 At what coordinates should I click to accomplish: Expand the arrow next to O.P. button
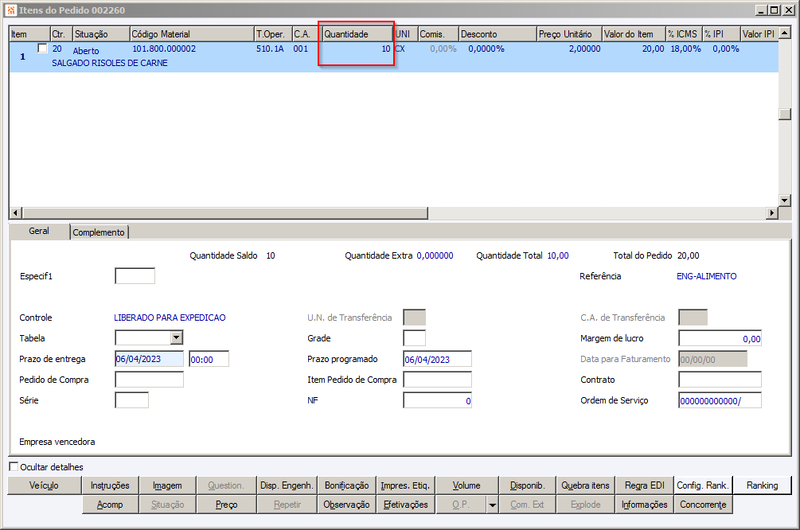[x=492, y=505]
